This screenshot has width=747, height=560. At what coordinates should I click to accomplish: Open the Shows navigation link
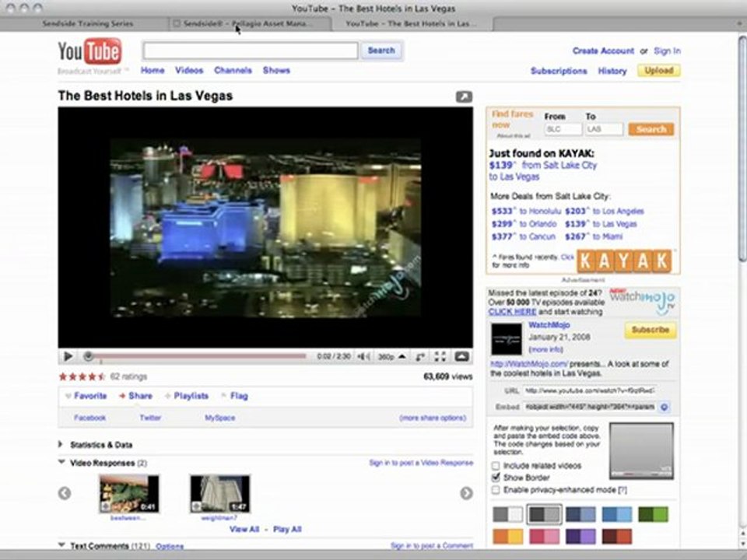[x=276, y=71]
